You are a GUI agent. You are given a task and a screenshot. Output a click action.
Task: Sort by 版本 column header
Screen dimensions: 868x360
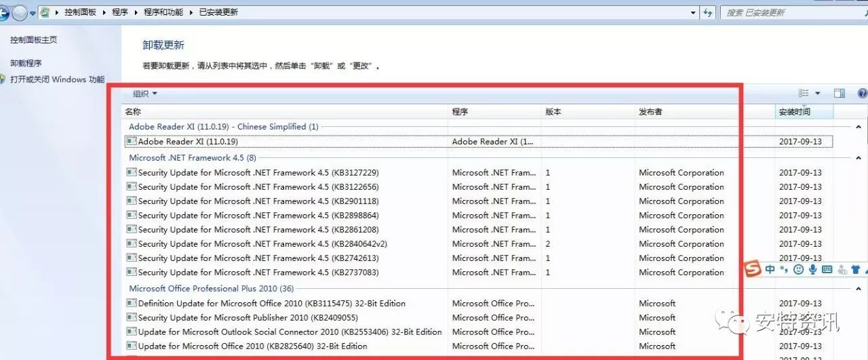tap(588, 112)
